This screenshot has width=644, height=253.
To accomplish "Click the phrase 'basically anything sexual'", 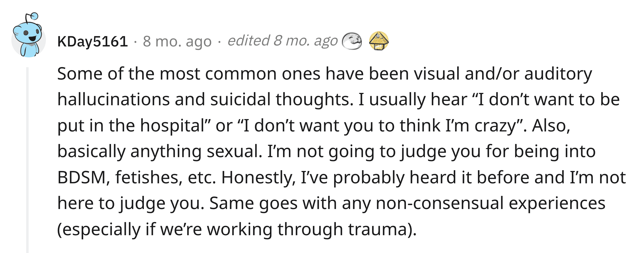I will tap(160, 152).
